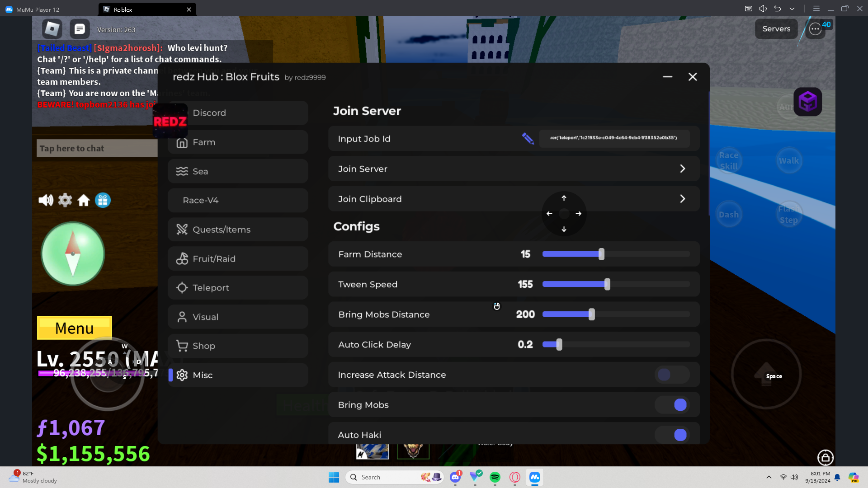868x488 pixels.
Task: Open the yellow Menu button
Action: pos(75,328)
